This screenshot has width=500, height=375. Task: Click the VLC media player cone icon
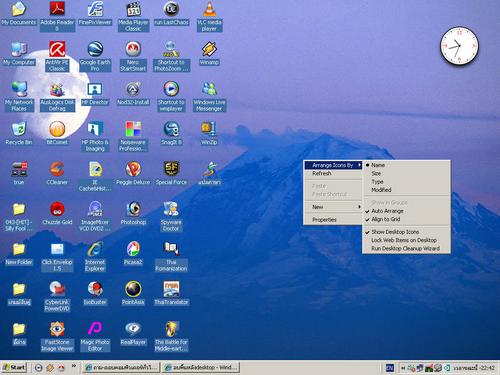[x=209, y=9]
